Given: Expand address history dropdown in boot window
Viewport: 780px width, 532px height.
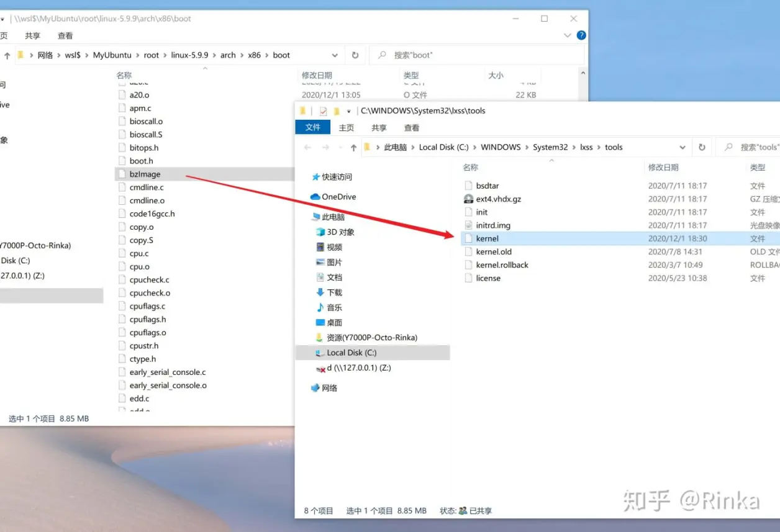Looking at the screenshot, I should (x=335, y=55).
